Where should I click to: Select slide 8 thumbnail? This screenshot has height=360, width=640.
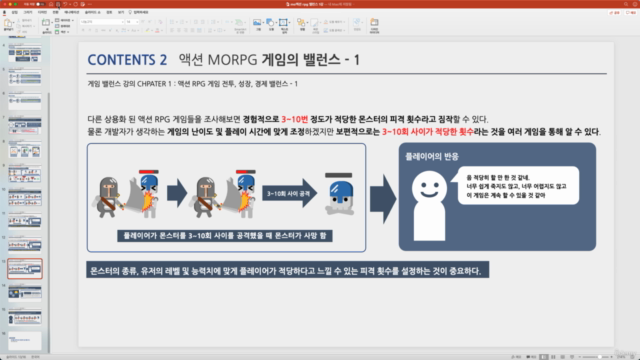point(24,149)
